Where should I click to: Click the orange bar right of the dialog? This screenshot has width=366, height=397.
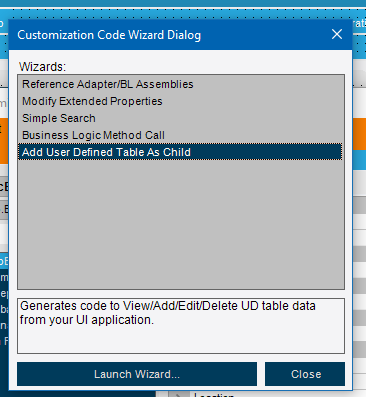(359, 134)
